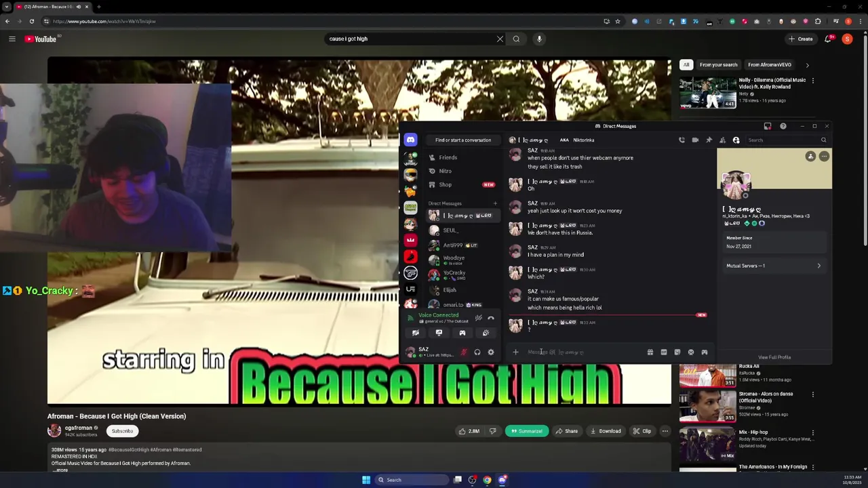Search YouTube with voice microphone
This screenshot has height=488, width=868.
539,39
